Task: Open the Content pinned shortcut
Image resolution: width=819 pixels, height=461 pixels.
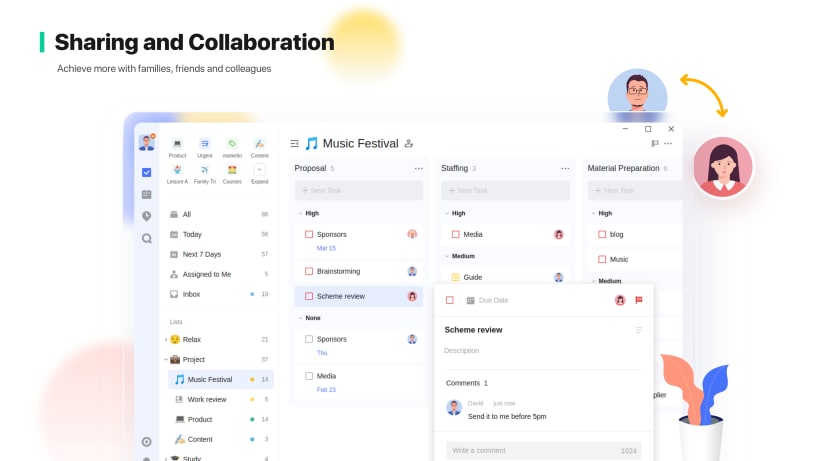Action: (260, 148)
